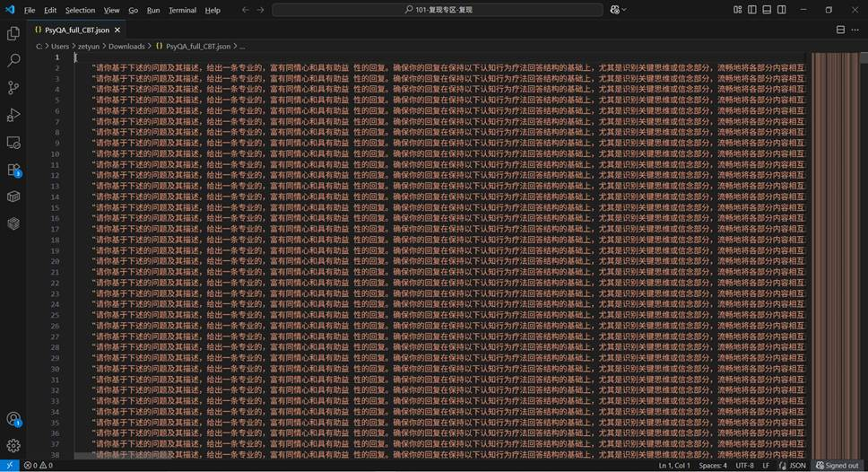The image size is (868, 472).
Task: Open the Help menu
Action: 213,10
